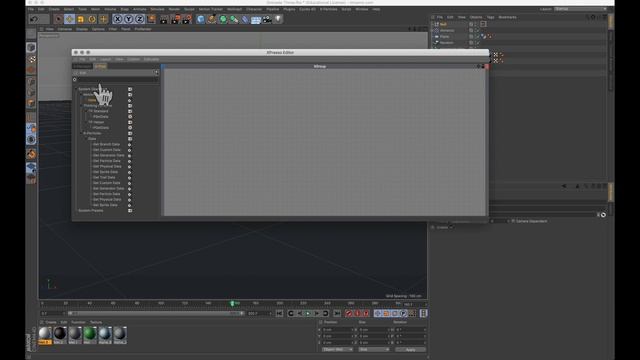Go to the start of the animation
Image resolution: width=640 pixels, height=360 pixels.
(x=280, y=313)
